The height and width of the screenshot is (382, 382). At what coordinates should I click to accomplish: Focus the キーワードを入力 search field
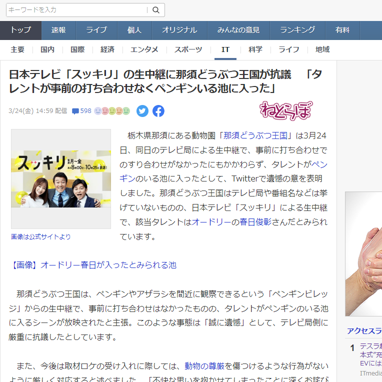[77, 10]
